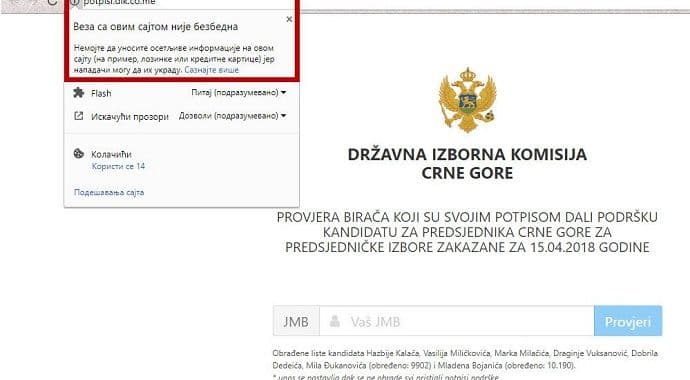Image resolution: width=690 pixels, height=380 pixels.
Task: Click the Vaš JMB input field
Action: click(457, 322)
